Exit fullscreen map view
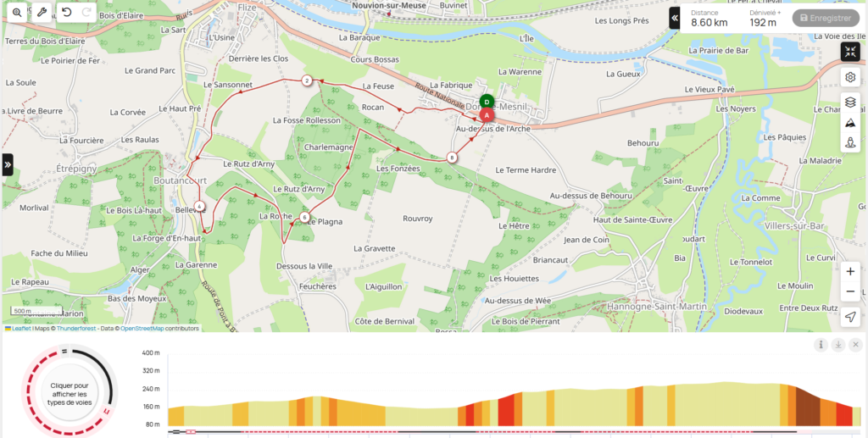Screen dimensions: 868x438 click(850, 52)
